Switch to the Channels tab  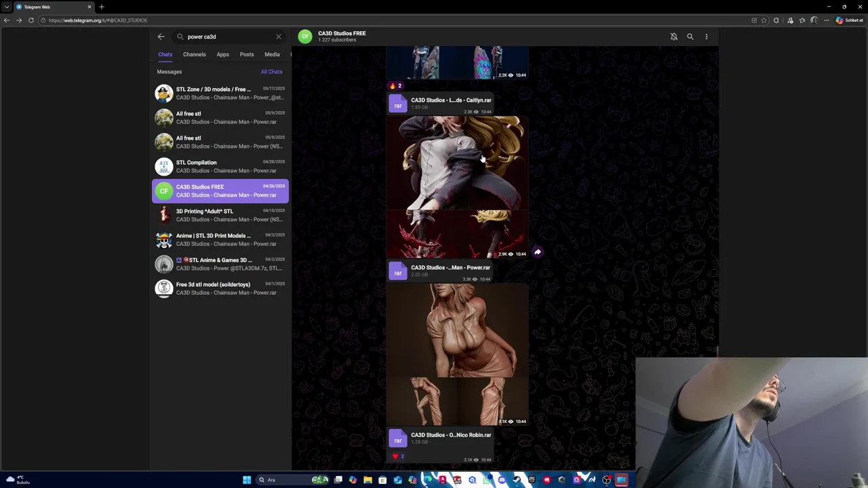[x=194, y=54]
